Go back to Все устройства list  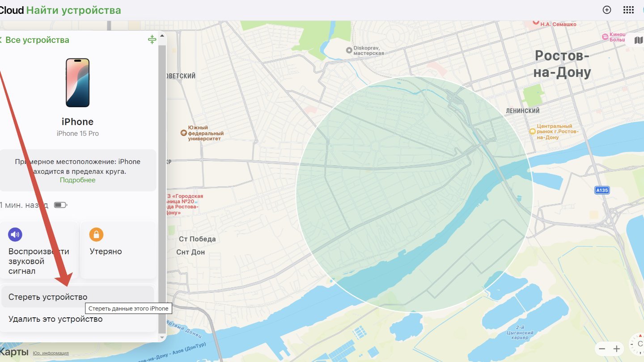(35, 40)
